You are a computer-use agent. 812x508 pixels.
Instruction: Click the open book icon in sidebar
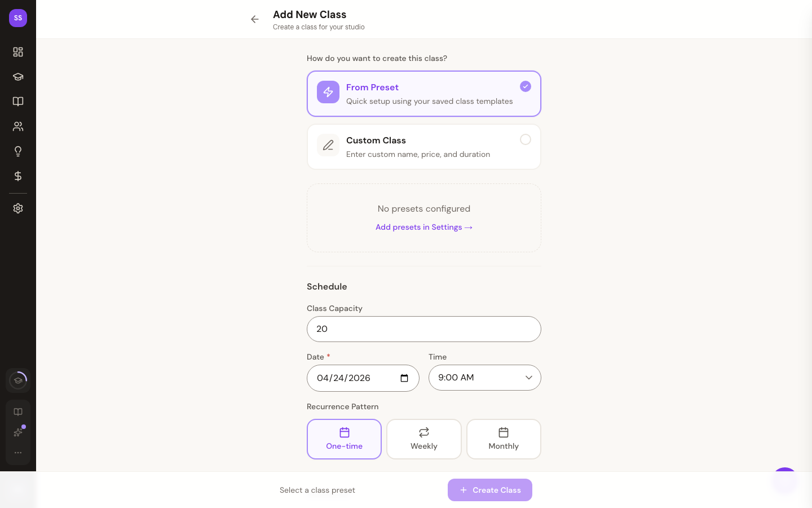pos(18,102)
